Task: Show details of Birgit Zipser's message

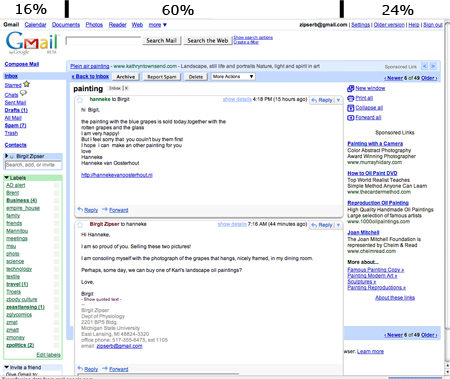Action: point(232,224)
